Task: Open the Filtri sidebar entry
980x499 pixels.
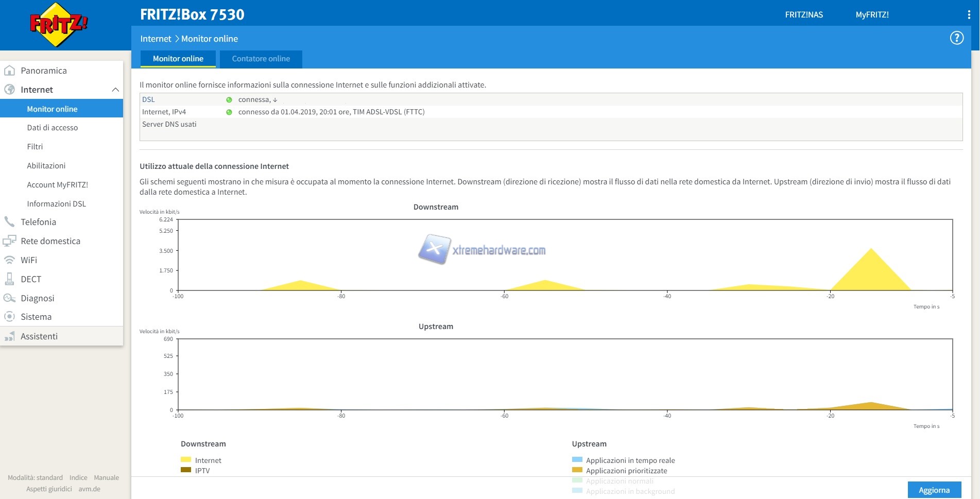Action: coord(35,147)
